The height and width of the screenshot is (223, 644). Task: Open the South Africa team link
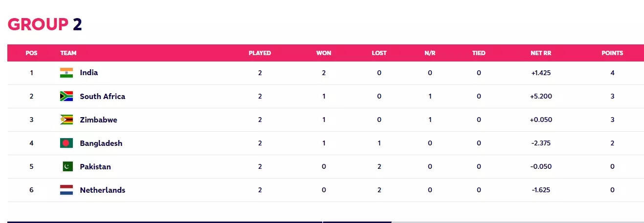(102, 96)
